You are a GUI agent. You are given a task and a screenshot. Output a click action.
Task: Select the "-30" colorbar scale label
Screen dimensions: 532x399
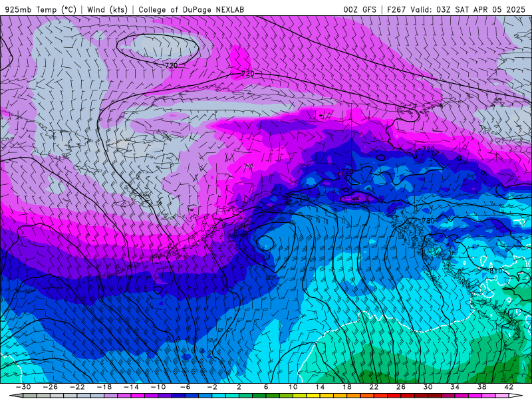(x=23, y=387)
